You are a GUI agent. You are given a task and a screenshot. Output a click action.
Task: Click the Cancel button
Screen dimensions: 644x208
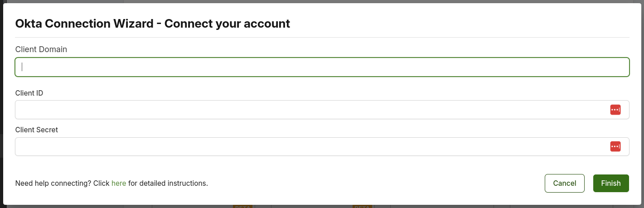tap(565, 184)
